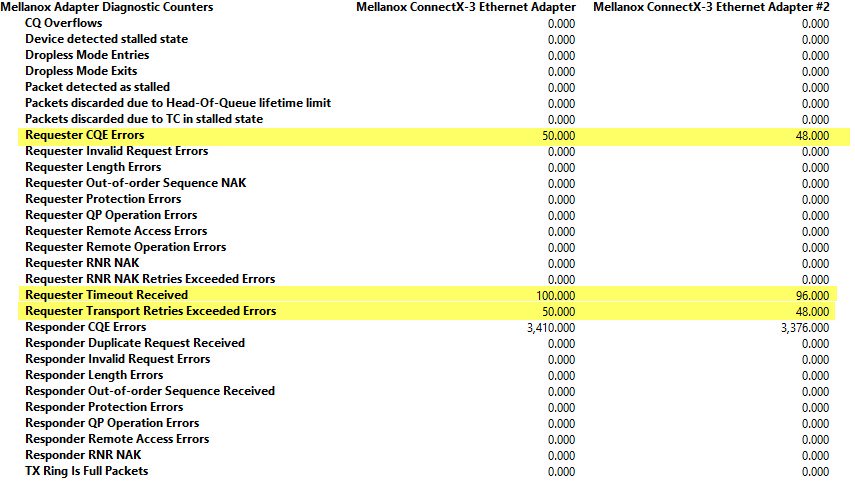Select 'Responder Invalid Request Errors' counter

click(x=118, y=359)
